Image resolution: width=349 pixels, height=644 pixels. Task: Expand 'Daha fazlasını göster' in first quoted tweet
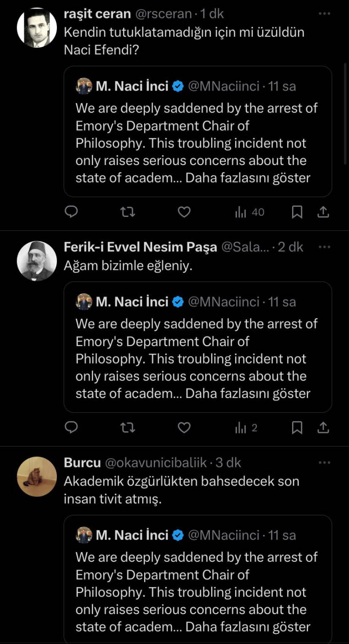click(x=248, y=178)
